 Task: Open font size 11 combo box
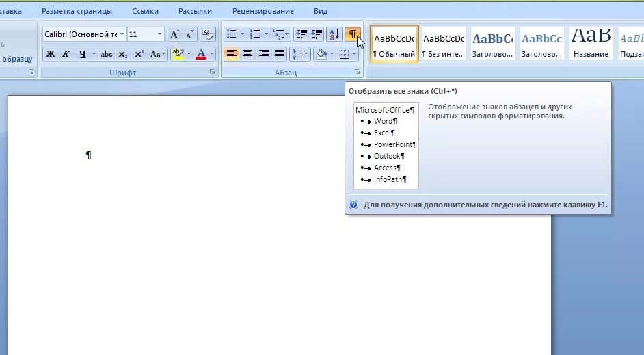click(146, 34)
